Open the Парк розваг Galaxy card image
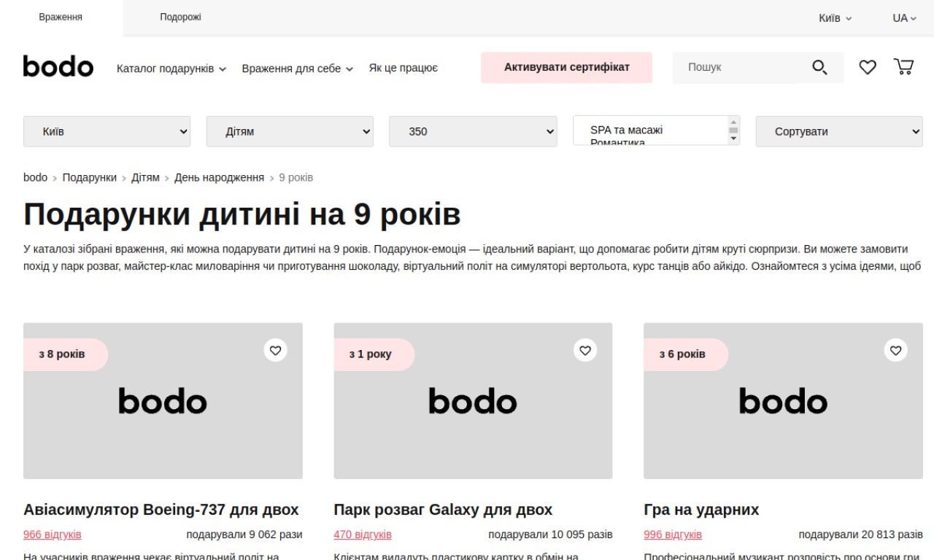This screenshot has height=560, width=934. pos(473,401)
